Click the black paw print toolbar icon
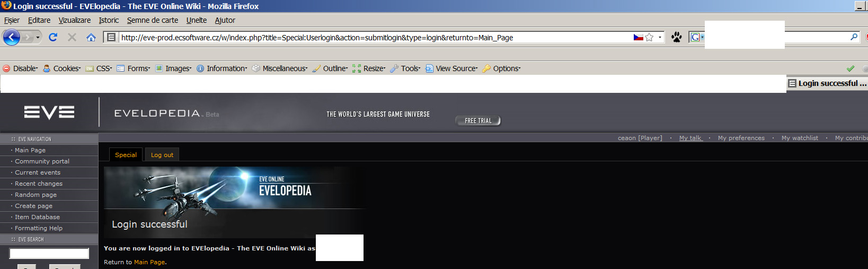The image size is (868, 269). (677, 37)
